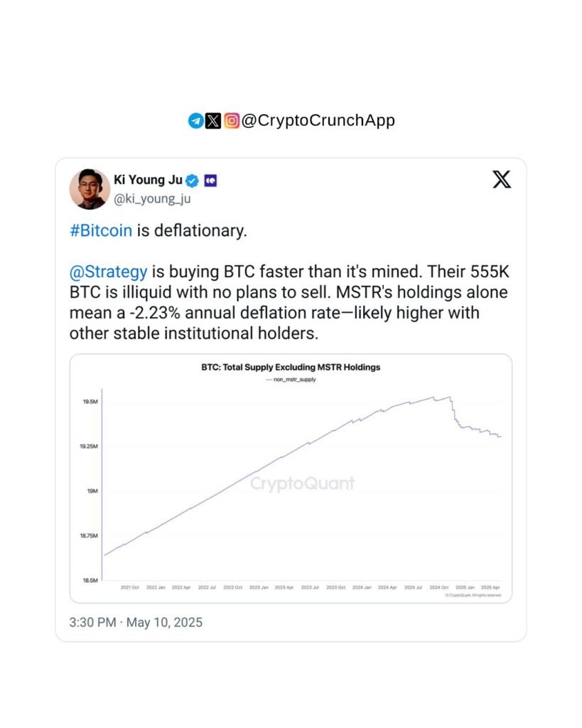Click the @CryptoCrunchApp handle text

pyautogui.click(x=318, y=121)
